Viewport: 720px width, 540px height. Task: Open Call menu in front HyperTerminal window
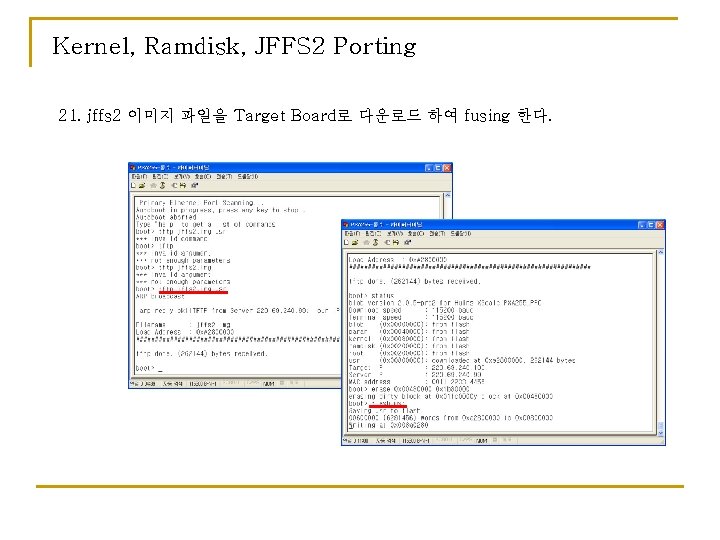tap(416, 234)
